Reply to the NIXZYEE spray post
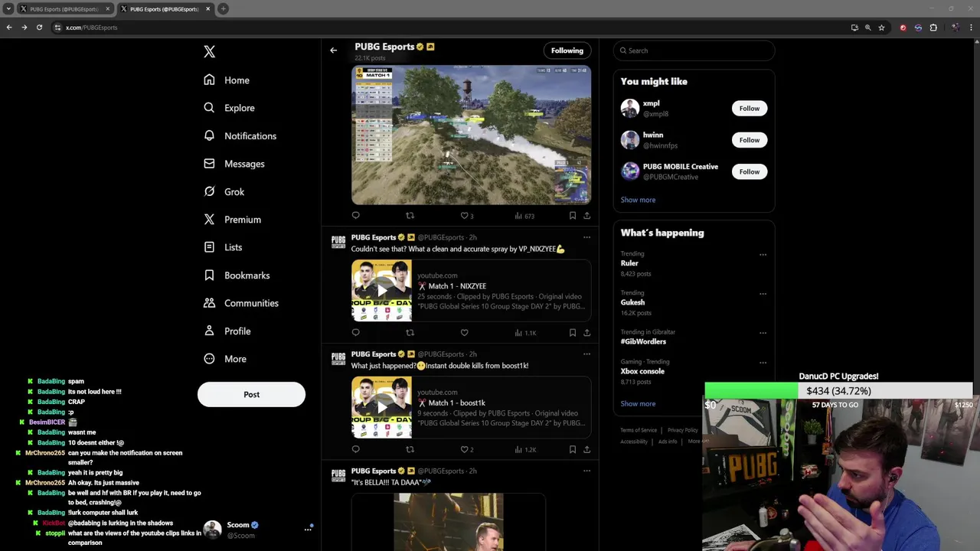Viewport: 980px width, 551px height. point(355,333)
